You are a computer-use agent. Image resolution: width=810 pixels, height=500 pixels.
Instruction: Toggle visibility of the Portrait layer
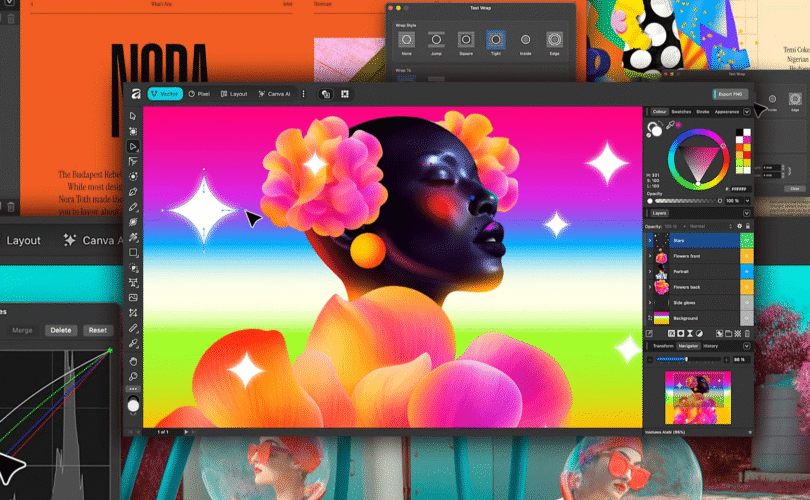point(746,271)
